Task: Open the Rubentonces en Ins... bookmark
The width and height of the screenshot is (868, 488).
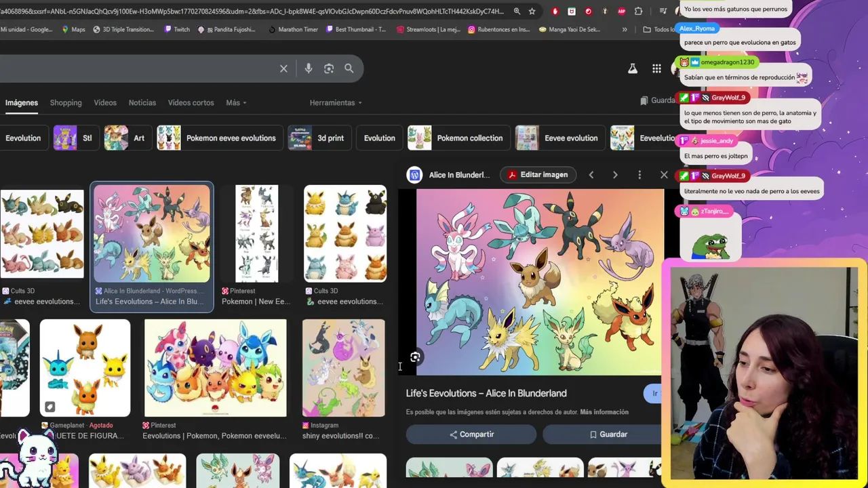Action: pos(498,30)
